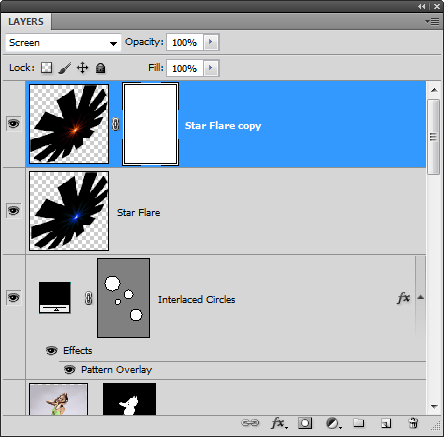Image resolution: width=444 pixels, height=437 pixels.
Task: Open the Opacity slider arrow
Action: (x=211, y=42)
